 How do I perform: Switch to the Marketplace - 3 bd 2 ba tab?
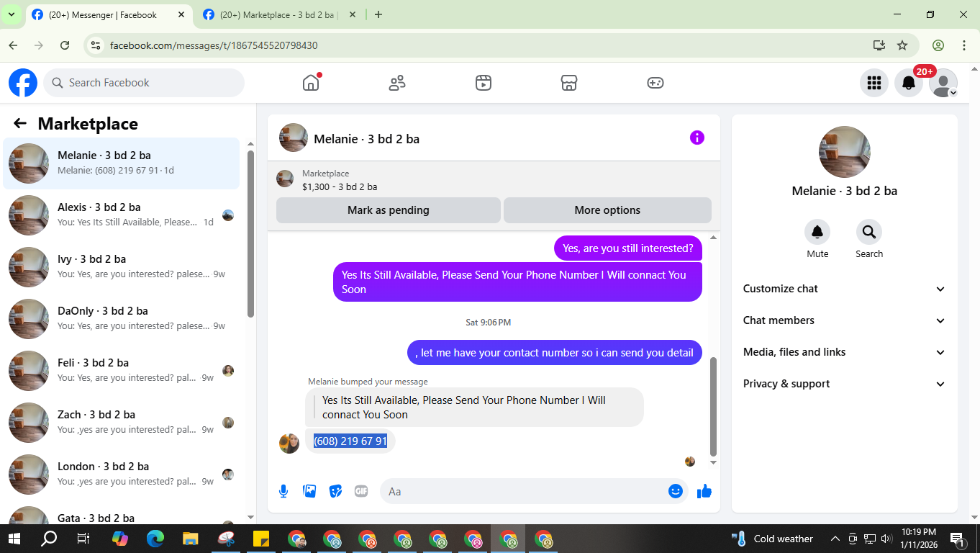pyautogui.click(x=280, y=14)
